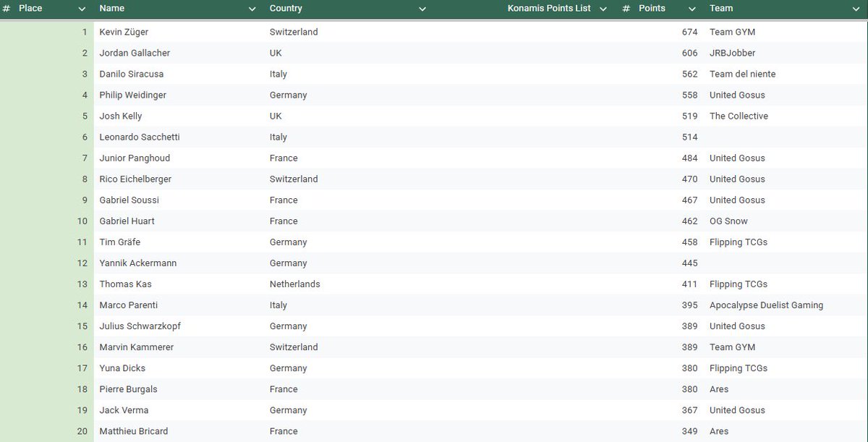This screenshot has width=868, height=442.
Task: Select the name cell Matthieu Bricard
Action: click(134, 430)
